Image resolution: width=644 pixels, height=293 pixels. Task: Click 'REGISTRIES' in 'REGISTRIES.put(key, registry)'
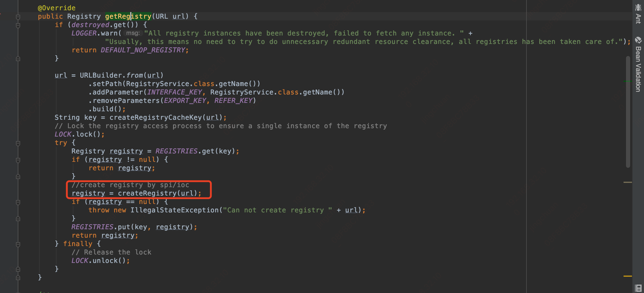tap(92, 227)
